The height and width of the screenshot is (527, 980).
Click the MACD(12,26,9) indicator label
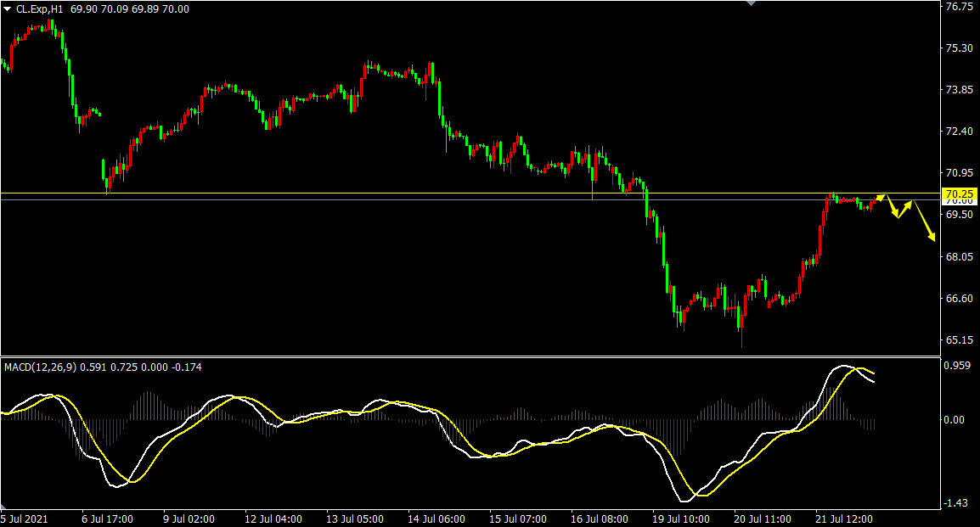(40, 367)
